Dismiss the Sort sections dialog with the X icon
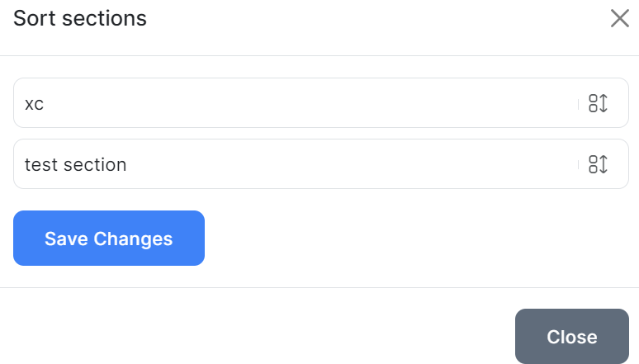 [619, 18]
